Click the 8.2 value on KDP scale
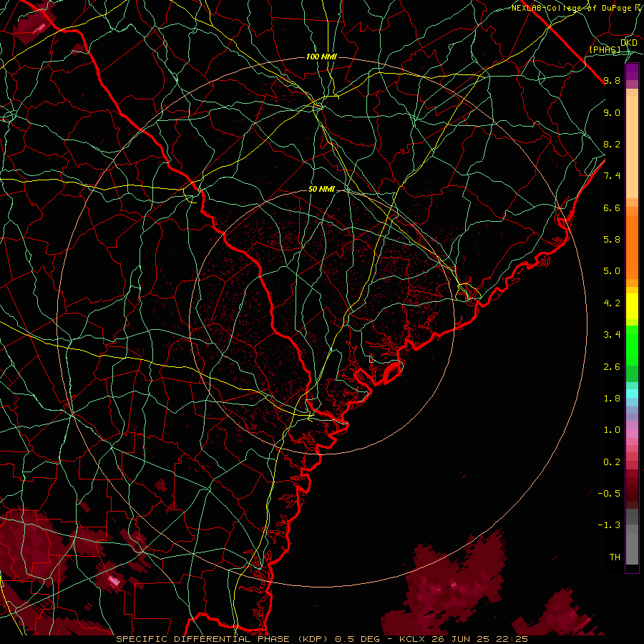This screenshot has height=644, width=644. click(612, 144)
